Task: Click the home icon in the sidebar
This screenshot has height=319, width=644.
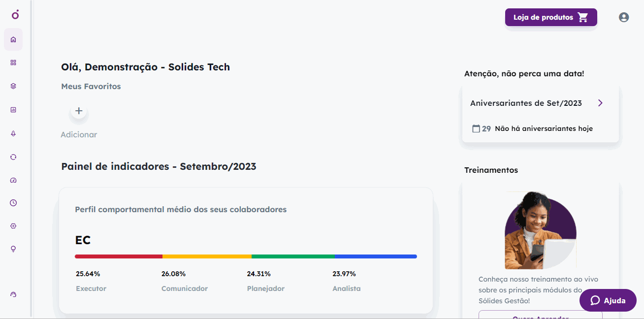Action: coord(13,39)
